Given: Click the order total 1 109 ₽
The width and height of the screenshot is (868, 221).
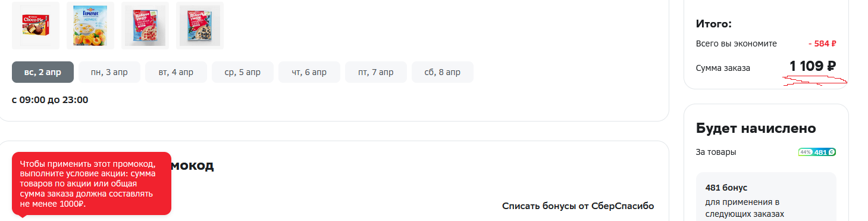Looking at the screenshot, I should [813, 67].
